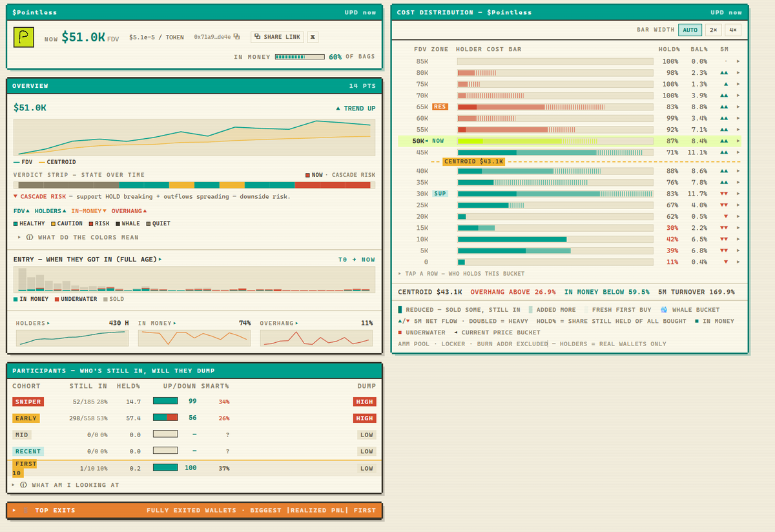Image resolution: width=775 pixels, height=532 pixels.
Task: Set bar width to 2×
Action: click(x=712, y=30)
